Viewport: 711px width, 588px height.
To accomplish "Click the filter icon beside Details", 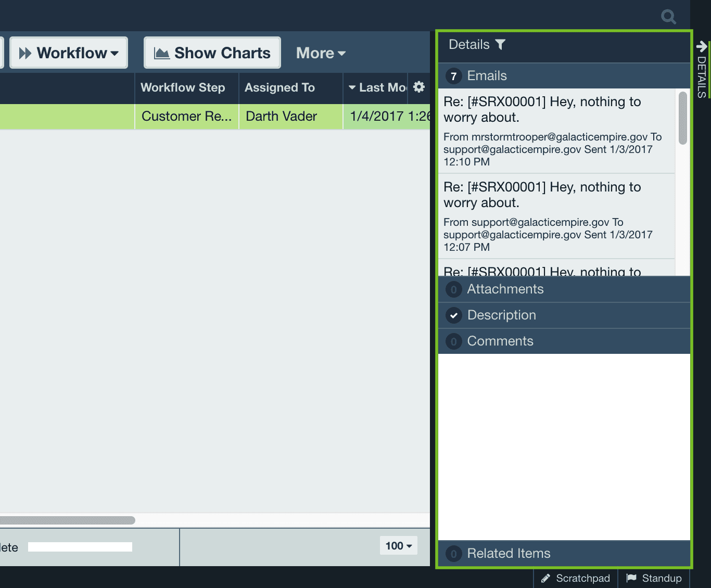I will point(500,45).
